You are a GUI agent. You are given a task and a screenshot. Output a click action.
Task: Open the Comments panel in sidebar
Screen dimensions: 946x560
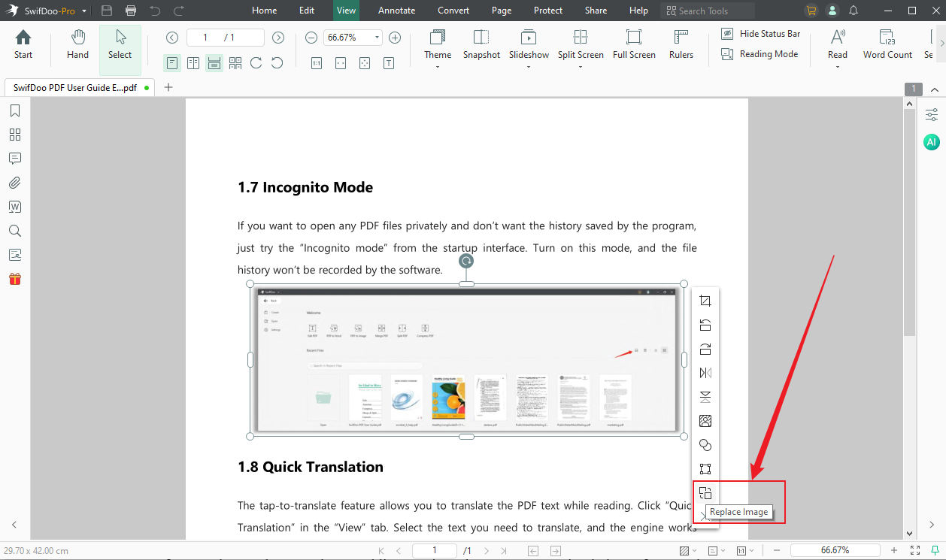[15, 159]
